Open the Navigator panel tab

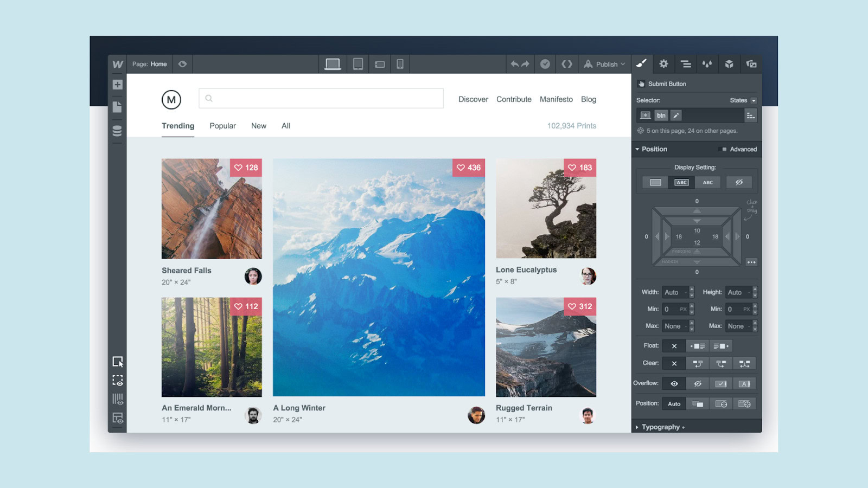point(686,64)
